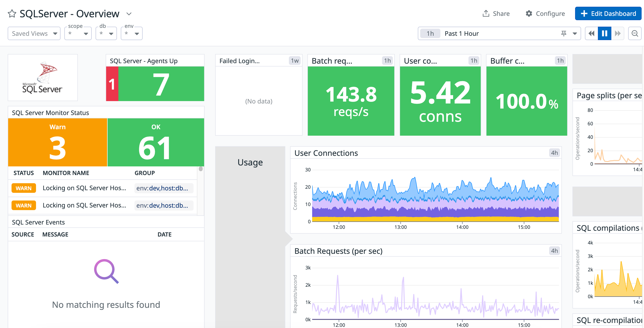This screenshot has width=644, height=328.
Task: Expand the scope template variable dropdown
Action: point(78,34)
